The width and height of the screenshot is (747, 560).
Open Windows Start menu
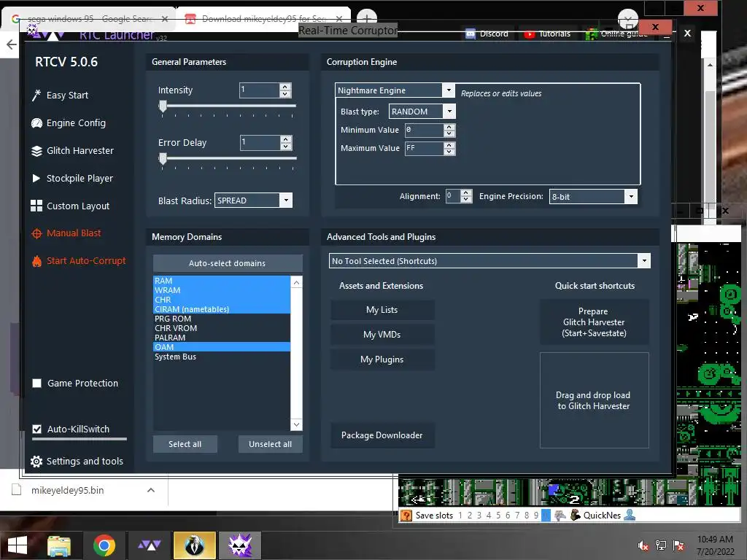(x=18, y=545)
